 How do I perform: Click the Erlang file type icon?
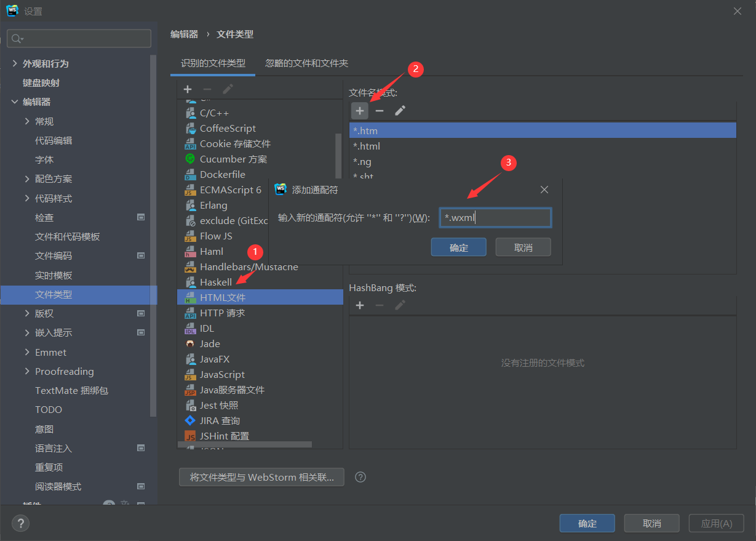190,206
